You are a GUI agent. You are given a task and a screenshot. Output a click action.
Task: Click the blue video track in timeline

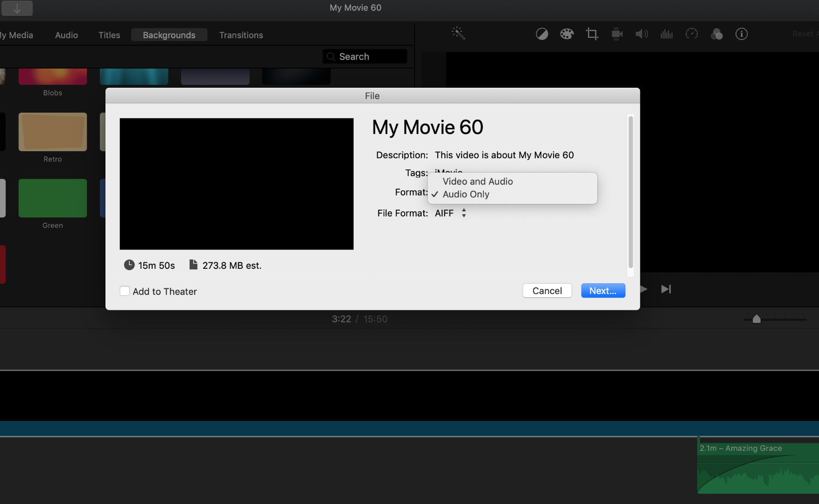(409, 428)
